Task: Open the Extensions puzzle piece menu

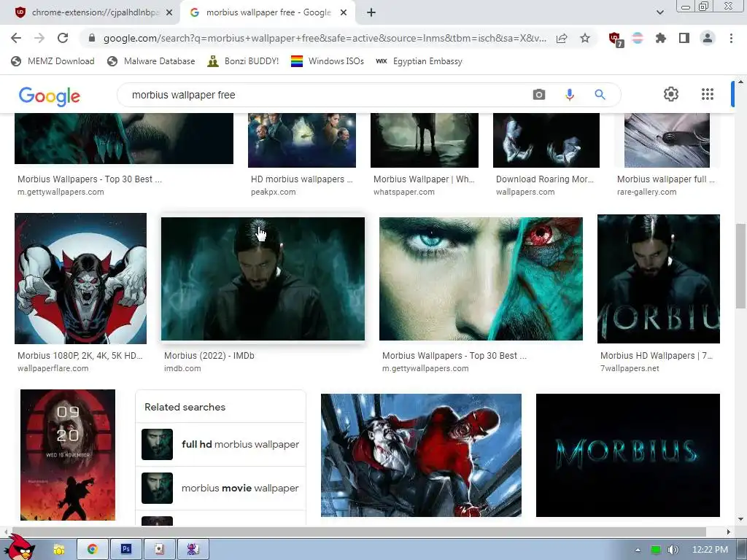Action: tap(661, 38)
